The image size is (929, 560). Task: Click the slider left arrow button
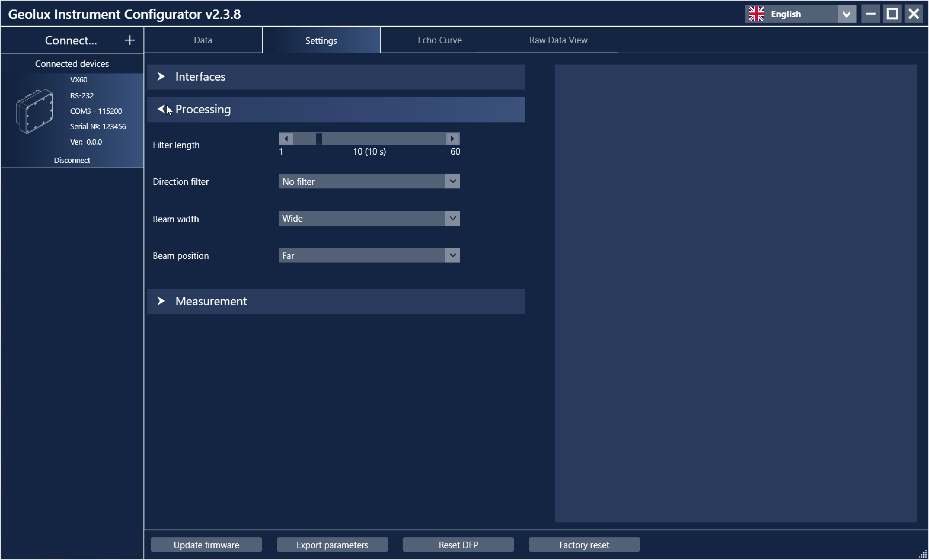[286, 139]
